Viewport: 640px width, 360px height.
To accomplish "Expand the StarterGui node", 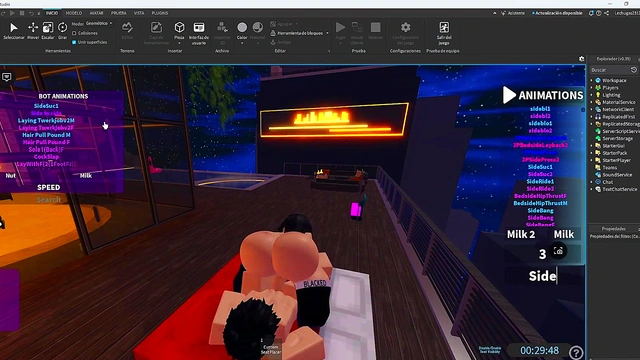I will click(x=591, y=146).
